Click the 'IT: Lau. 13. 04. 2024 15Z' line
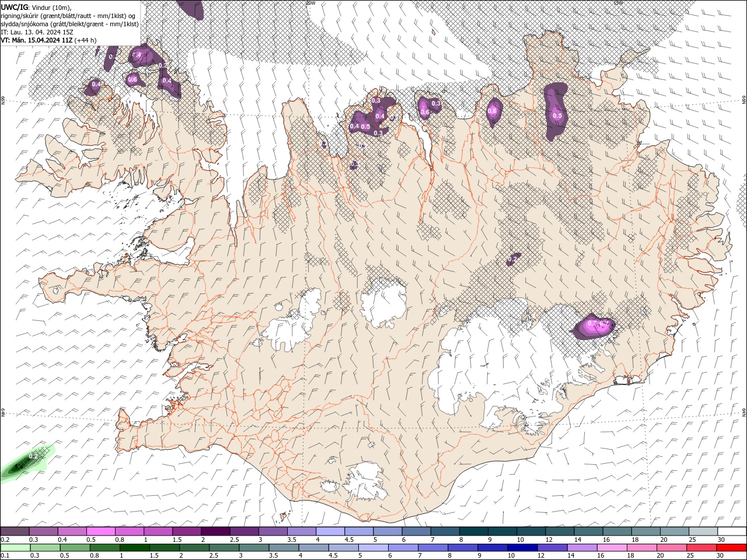This screenshot has width=747, height=560. [x=36, y=32]
